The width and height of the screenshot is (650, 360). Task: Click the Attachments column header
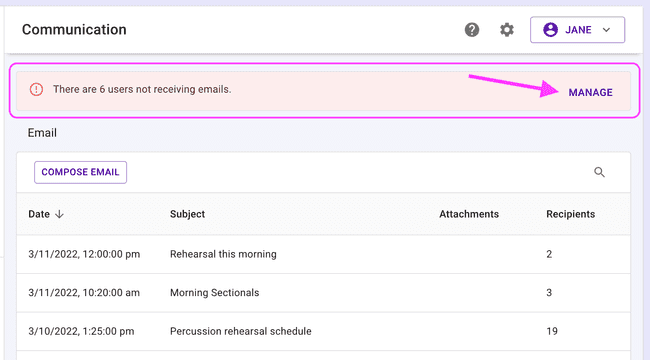click(469, 214)
